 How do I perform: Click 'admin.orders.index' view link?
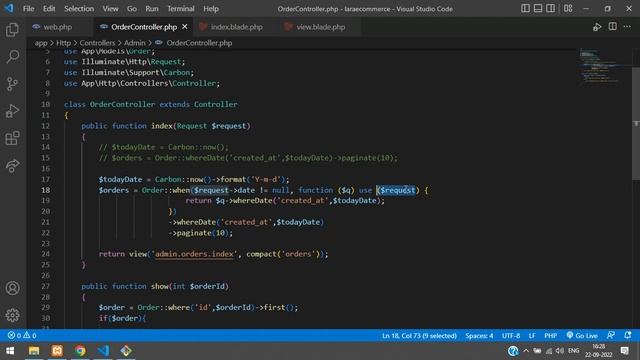point(194,254)
